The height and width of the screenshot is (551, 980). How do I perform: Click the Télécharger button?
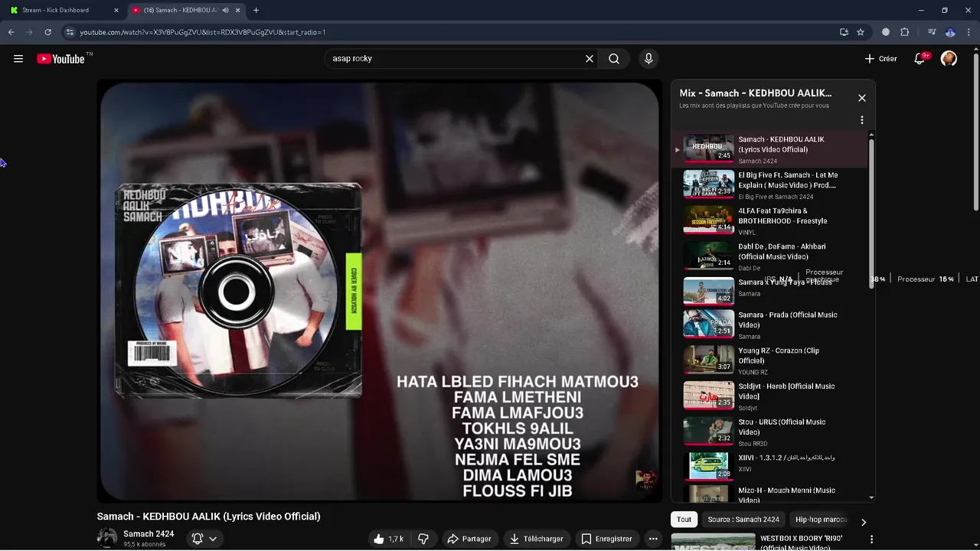click(x=536, y=539)
